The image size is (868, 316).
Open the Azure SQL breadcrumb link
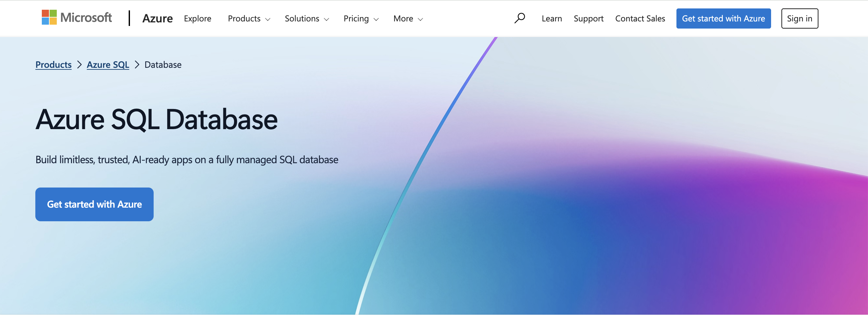(x=108, y=65)
